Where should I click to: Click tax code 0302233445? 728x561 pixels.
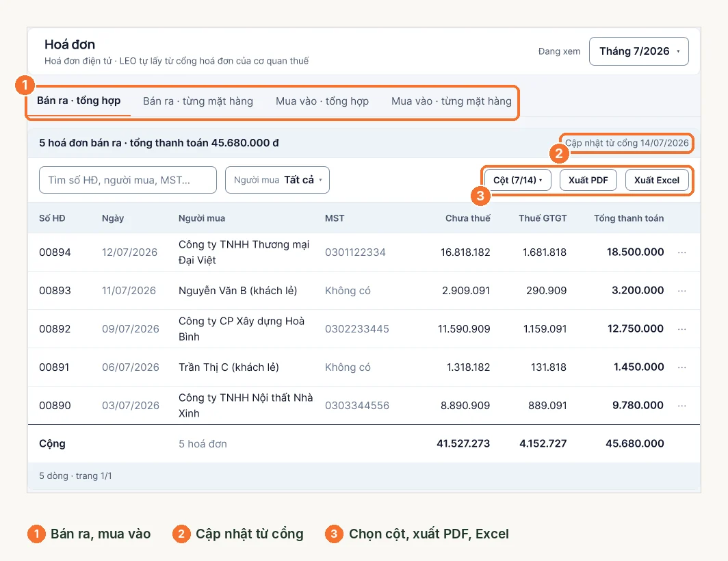point(357,329)
